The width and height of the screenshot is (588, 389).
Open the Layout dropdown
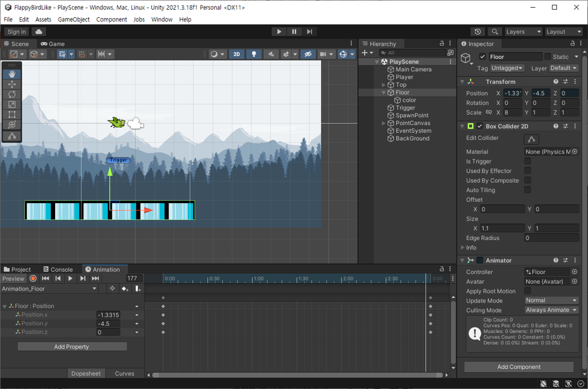coord(564,32)
